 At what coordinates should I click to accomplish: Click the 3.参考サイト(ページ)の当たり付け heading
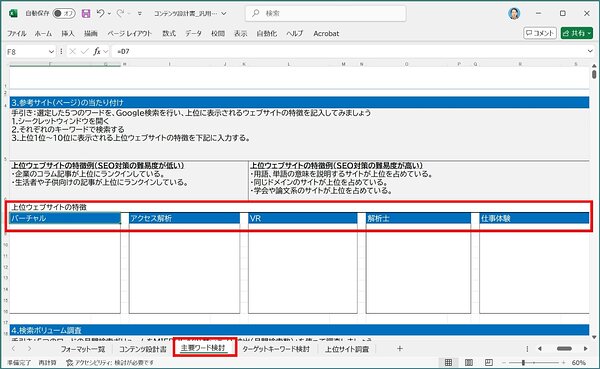(67, 103)
